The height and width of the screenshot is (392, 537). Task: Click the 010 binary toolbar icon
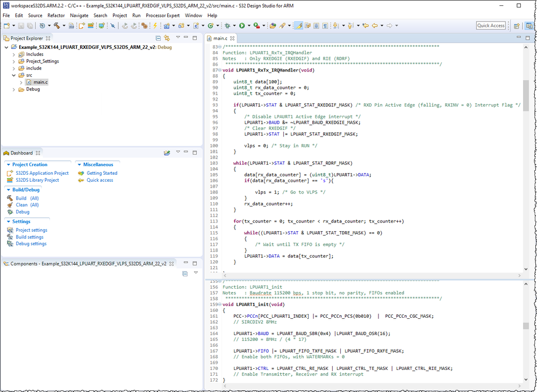tap(71, 26)
